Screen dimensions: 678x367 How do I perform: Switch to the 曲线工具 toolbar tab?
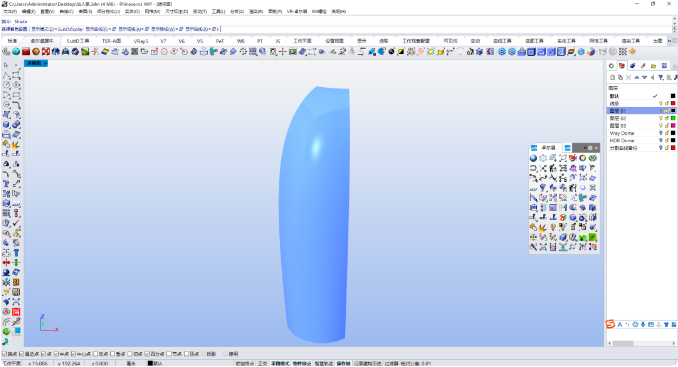point(502,41)
